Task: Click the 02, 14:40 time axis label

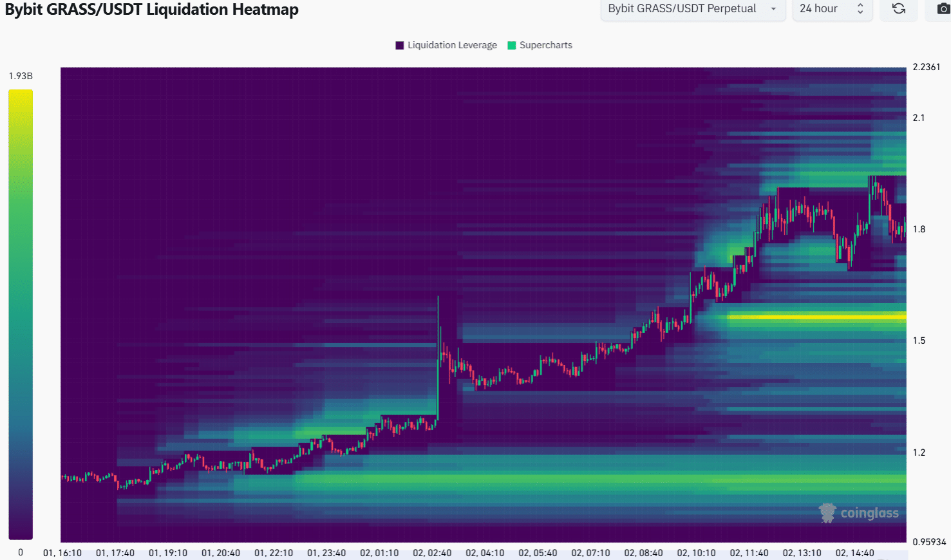Action: tap(854, 553)
